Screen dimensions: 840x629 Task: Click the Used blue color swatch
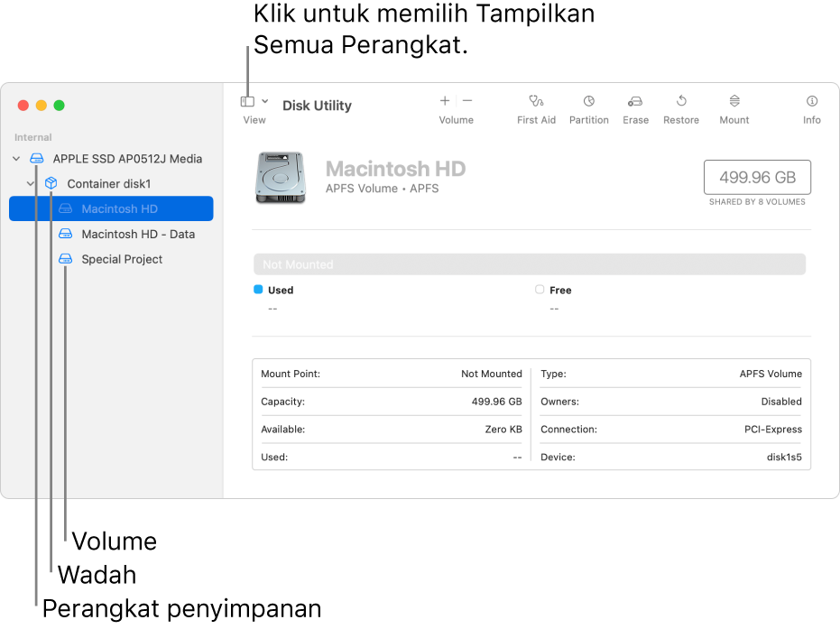[x=258, y=290]
